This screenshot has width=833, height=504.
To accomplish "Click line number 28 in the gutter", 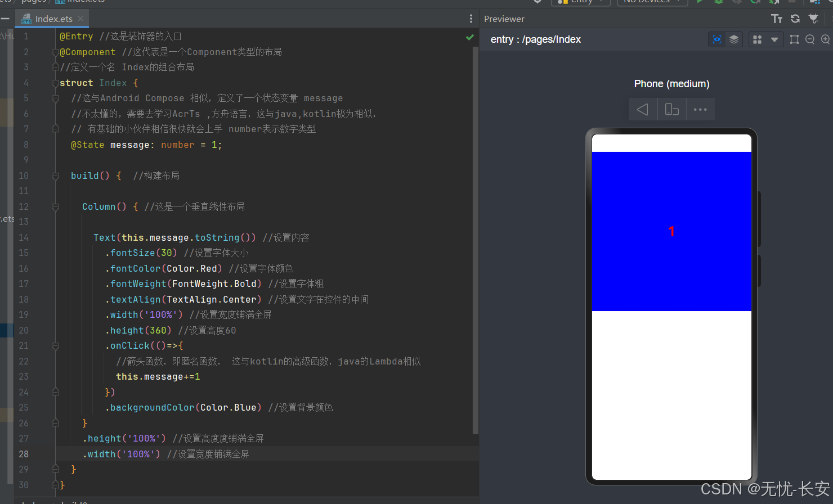I will [24, 454].
